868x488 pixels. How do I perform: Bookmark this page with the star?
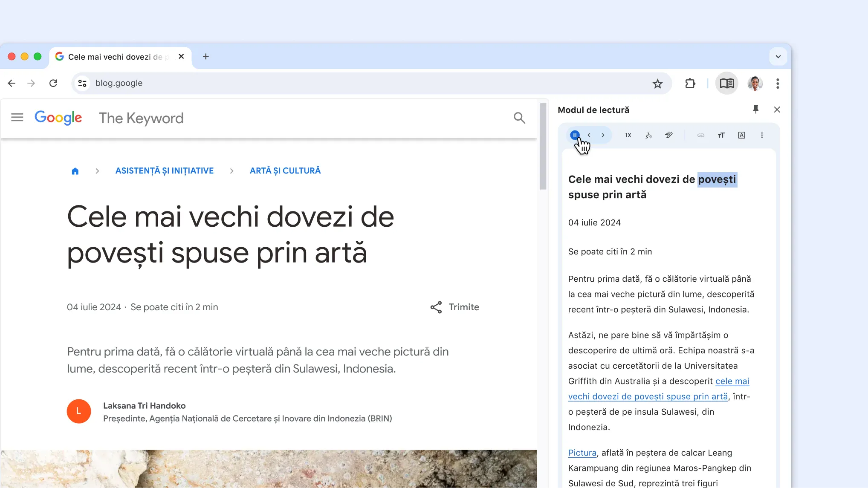pos(657,84)
